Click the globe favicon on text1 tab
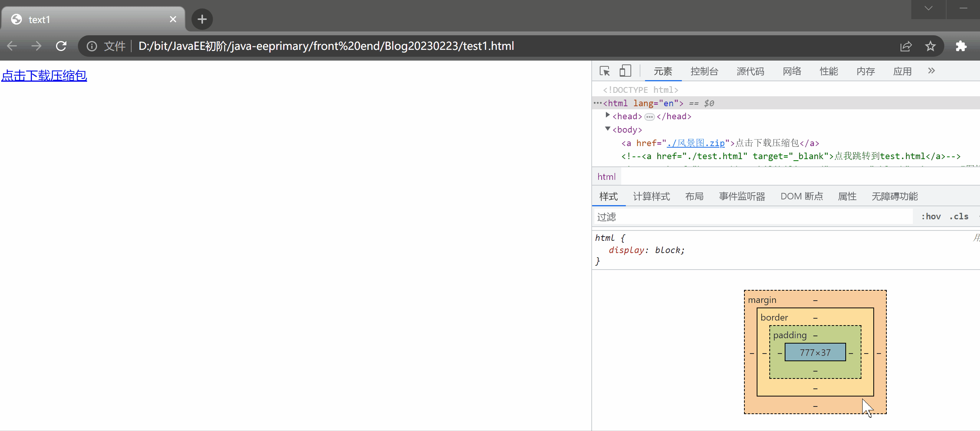980x431 pixels. click(16, 19)
